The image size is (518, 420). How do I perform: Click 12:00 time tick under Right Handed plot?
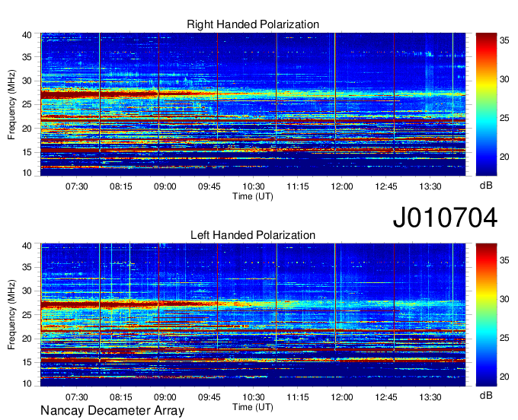[x=342, y=186]
